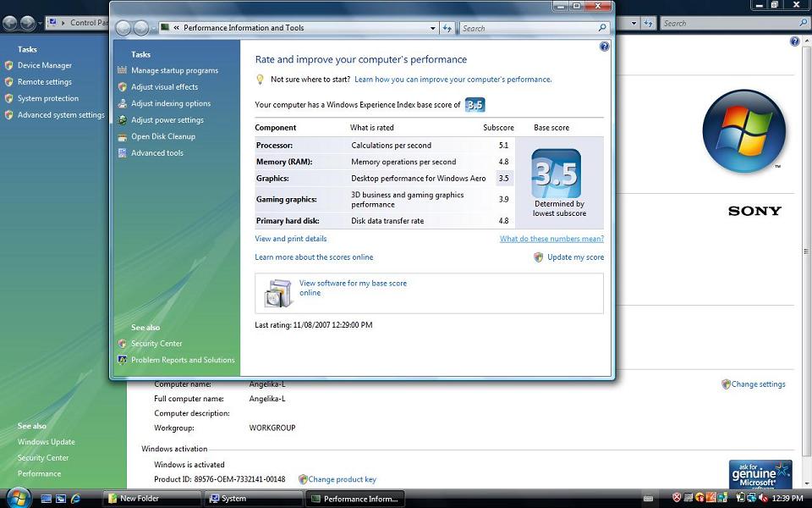This screenshot has height=508, width=812.
Task: Click View software for my base score online
Action: pos(353,288)
